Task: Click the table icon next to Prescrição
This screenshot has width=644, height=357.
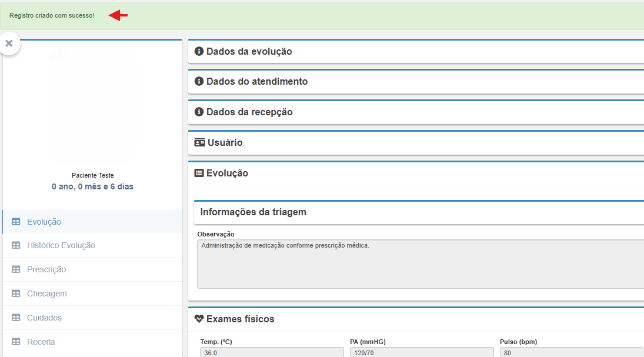Action: pos(16,269)
